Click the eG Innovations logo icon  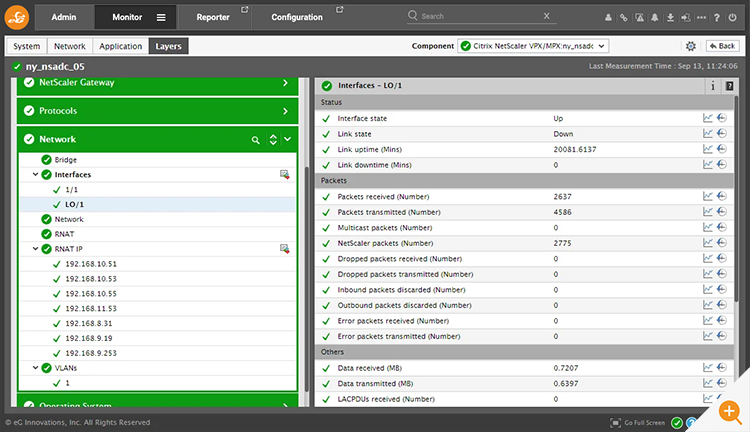point(17,17)
